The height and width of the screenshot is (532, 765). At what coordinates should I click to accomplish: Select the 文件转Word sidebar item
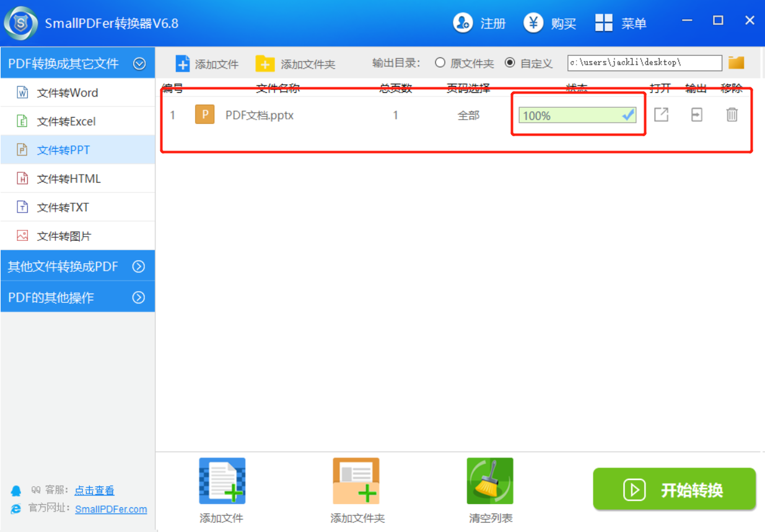point(77,93)
